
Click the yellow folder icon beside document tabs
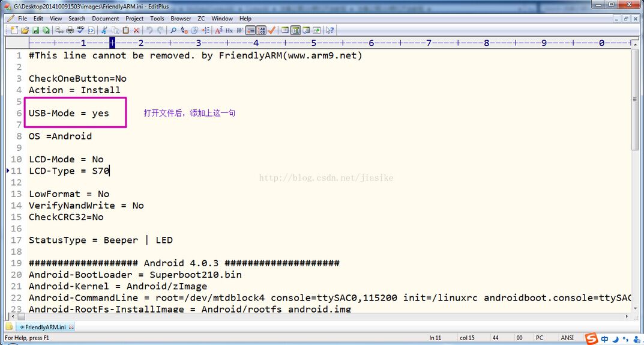coord(9,327)
